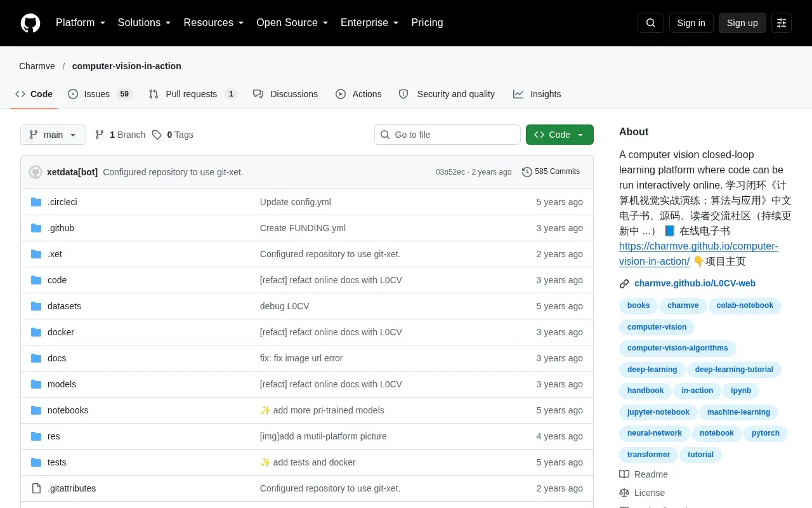Expand the Platform menu
Viewport: 812px width, 508px height.
coord(81,23)
